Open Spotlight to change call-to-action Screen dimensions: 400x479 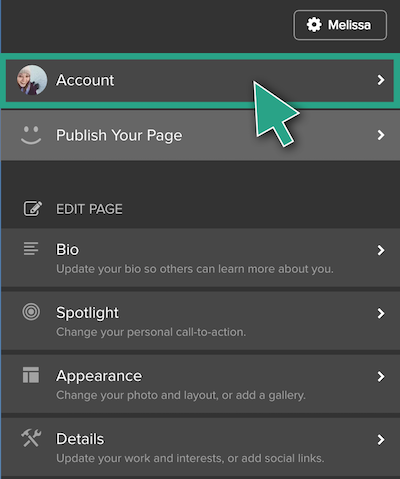(201, 321)
